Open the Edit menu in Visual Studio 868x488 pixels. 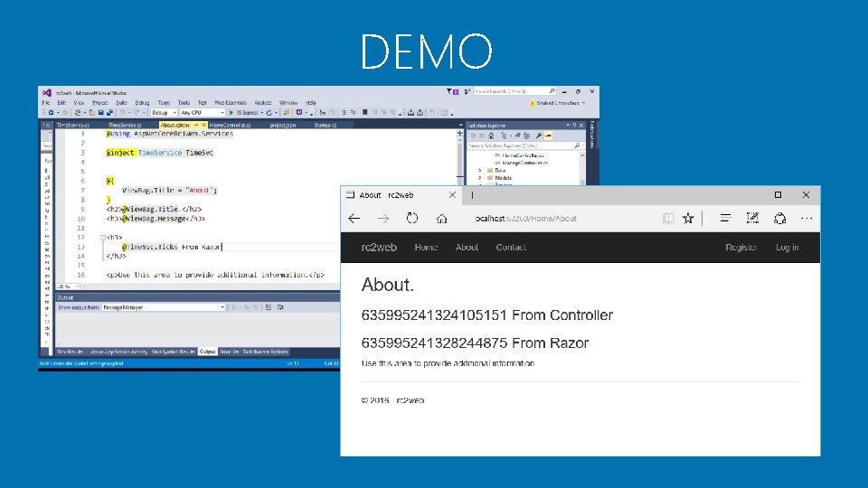pyautogui.click(x=61, y=103)
